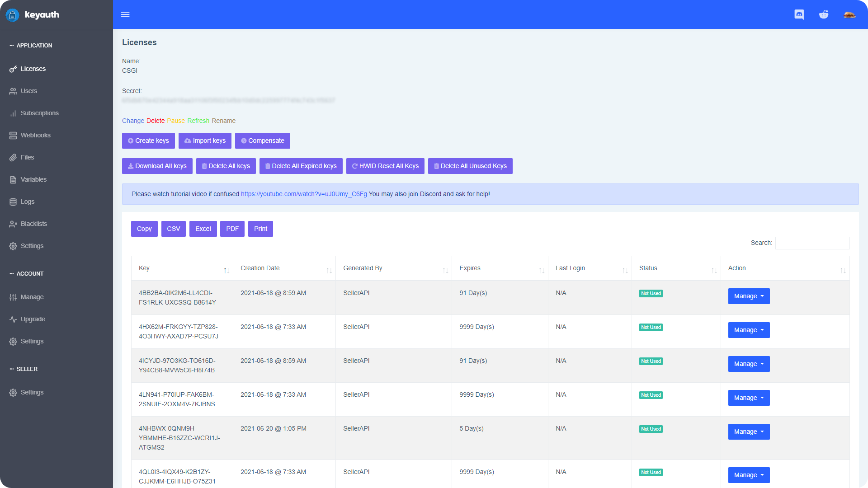Click the Reddit icon in the top bar

824,14
